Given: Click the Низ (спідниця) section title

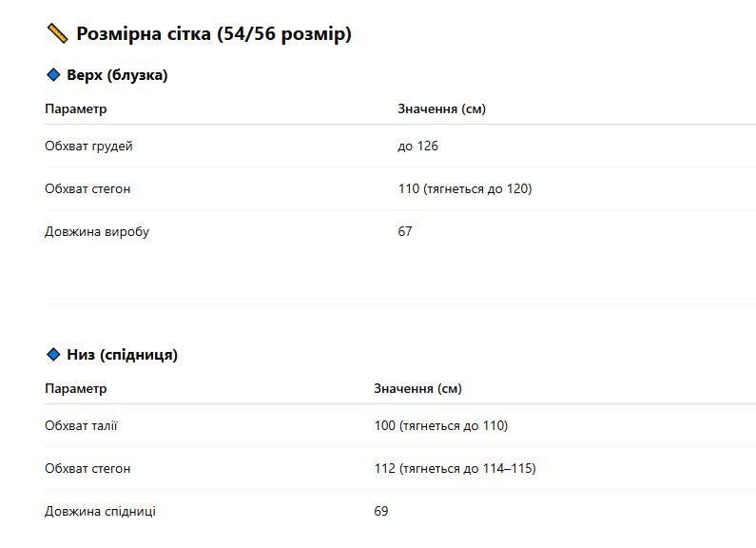Looking at the screenshot, I should 122,355.
